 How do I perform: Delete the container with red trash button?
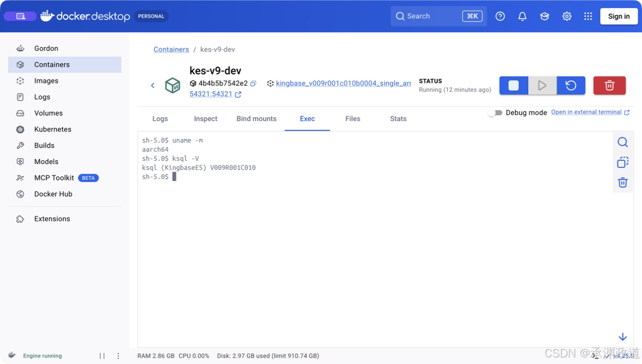coord(609,85)
